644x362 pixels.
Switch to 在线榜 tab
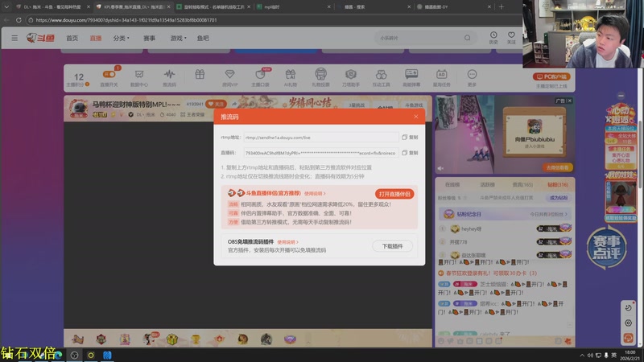[452, 185]
